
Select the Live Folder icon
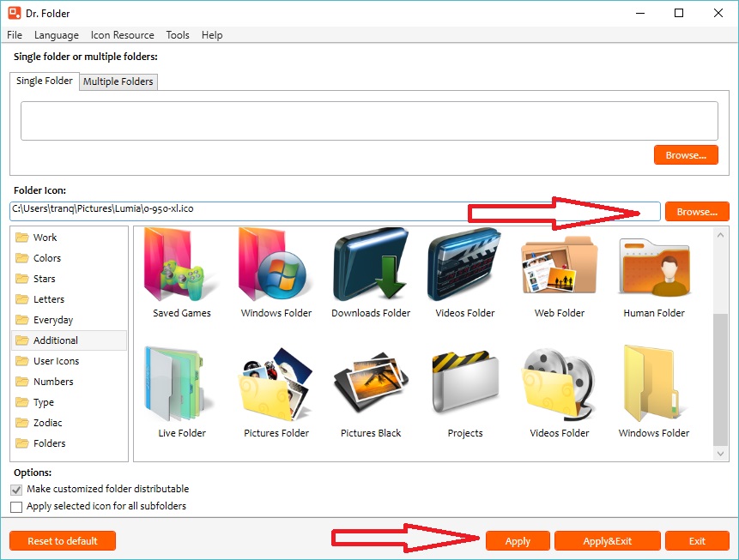(180, 386)
